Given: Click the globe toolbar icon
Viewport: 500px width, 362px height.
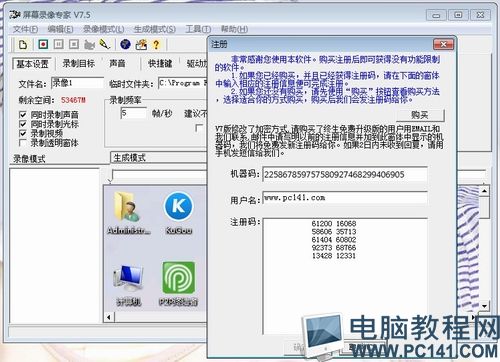Looking at the screenshot, I should click(x=125, y=44).
